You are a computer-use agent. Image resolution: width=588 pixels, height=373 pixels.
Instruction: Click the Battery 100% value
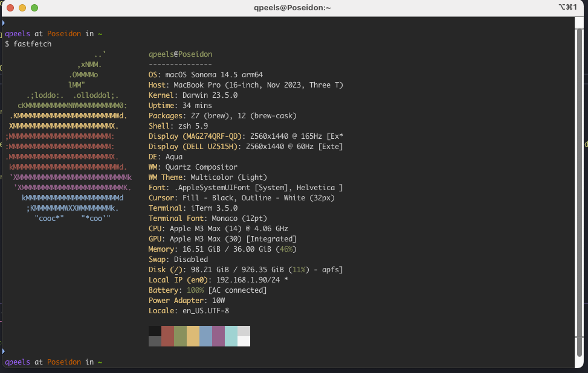195,290
